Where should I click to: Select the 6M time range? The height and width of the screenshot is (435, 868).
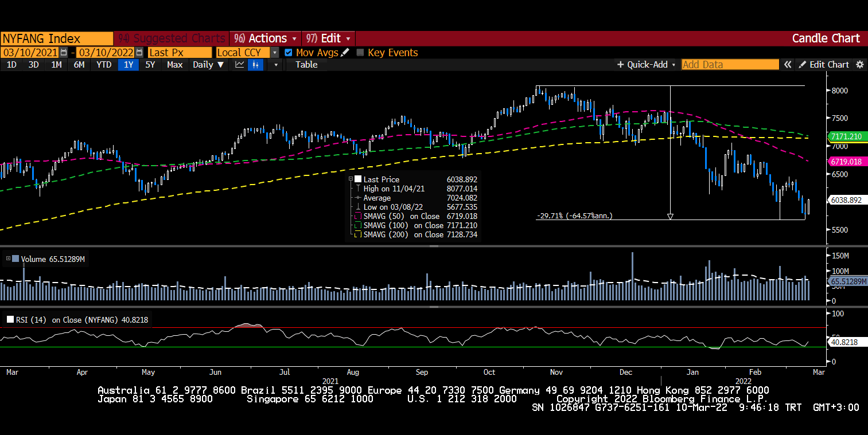click(79, 65)
